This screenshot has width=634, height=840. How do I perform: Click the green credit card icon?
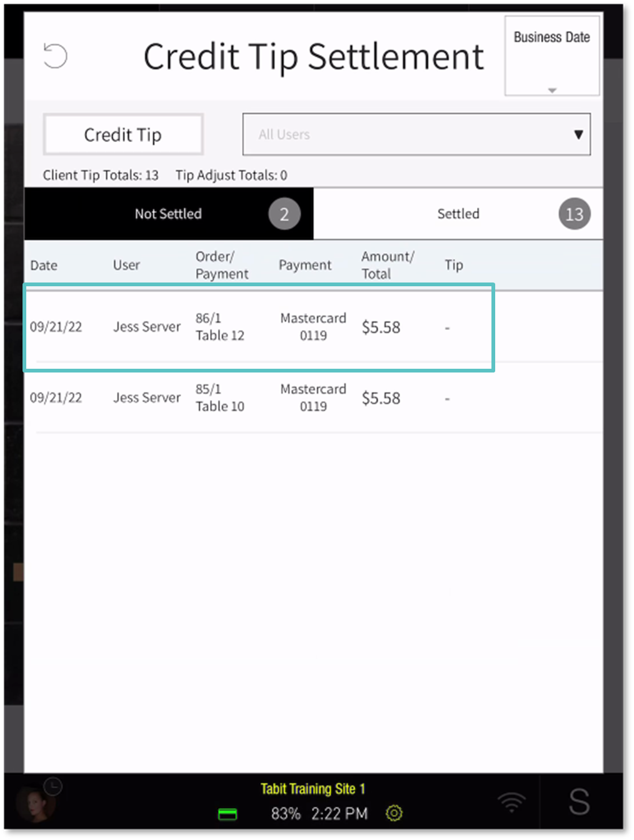[x=227, y=814]
